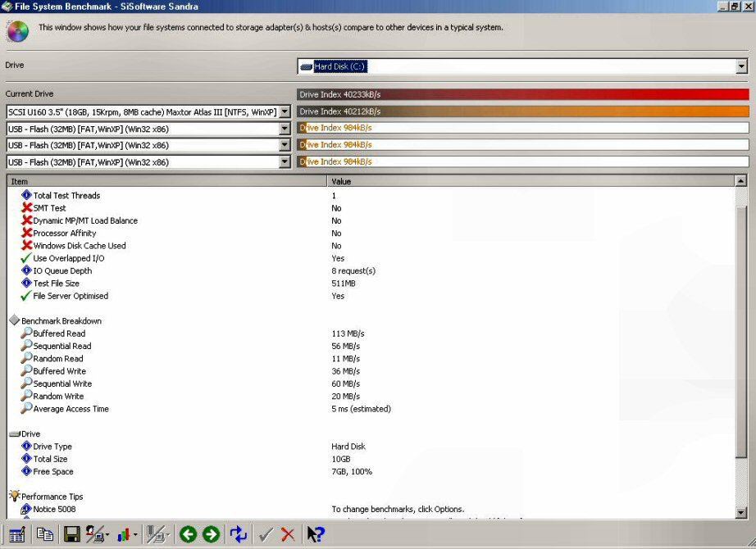The height and width of the screenshot is (549, 756).
Task: Click the Item column header
Action: point(167,181)
